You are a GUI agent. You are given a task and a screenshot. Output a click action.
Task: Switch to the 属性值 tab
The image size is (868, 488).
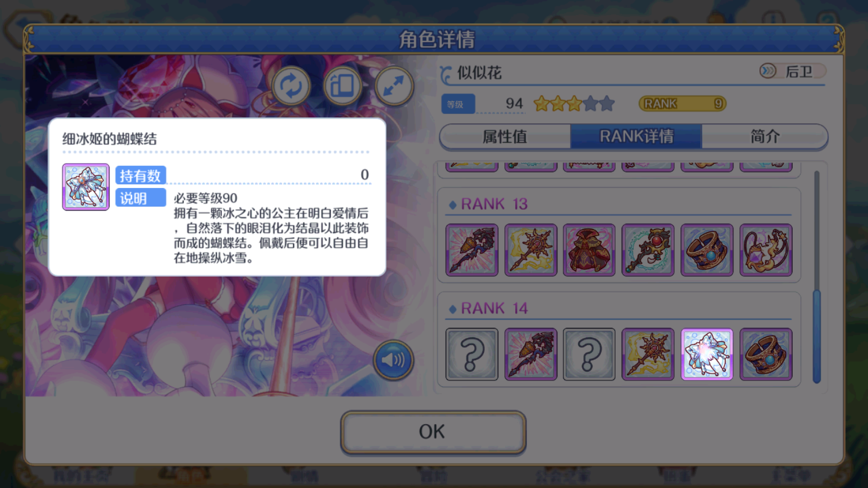(505, 137)
